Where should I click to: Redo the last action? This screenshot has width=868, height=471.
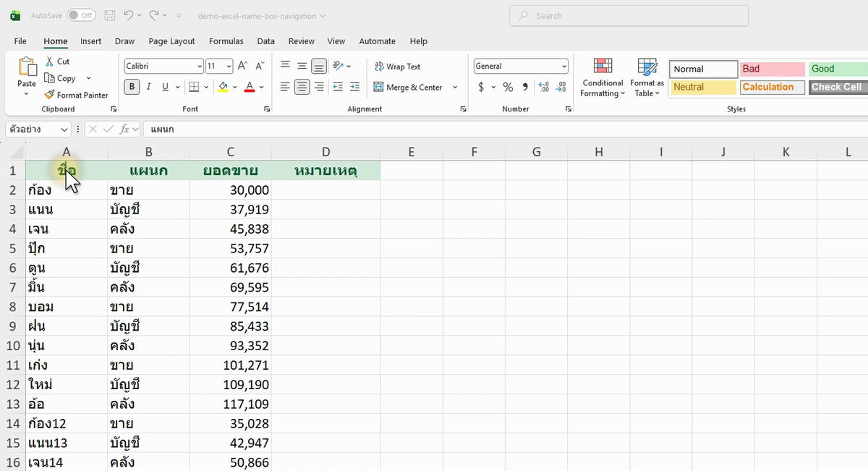pyautogui.click(x=154, y=15)
